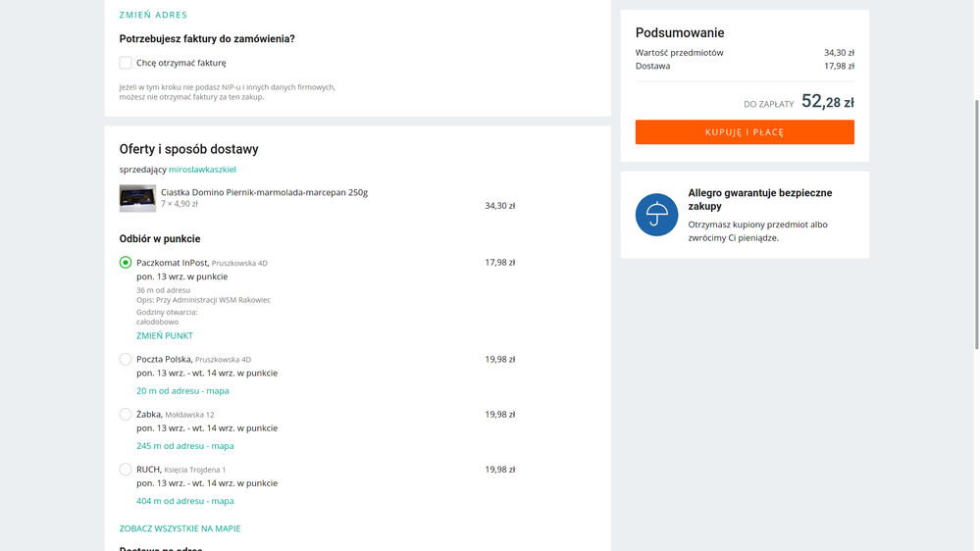Open the Ciastka Domino product thumbnail
The width and height of the screenshot is (980, 551).
tap(137, 198)
